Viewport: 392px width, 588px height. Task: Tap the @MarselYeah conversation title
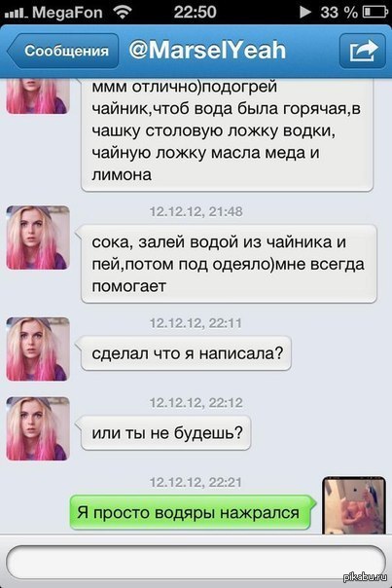pos(207,50)
